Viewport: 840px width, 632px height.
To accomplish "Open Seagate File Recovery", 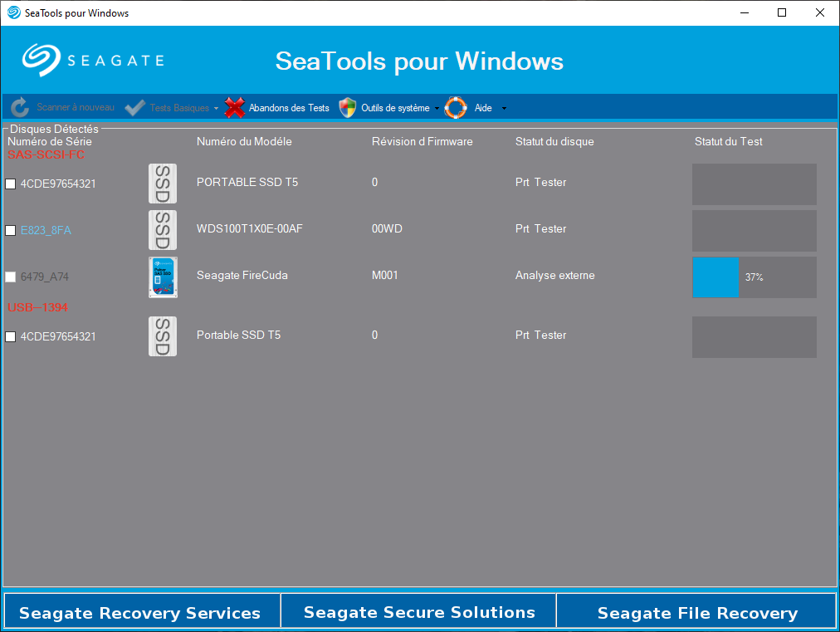I will coord(696,610).
